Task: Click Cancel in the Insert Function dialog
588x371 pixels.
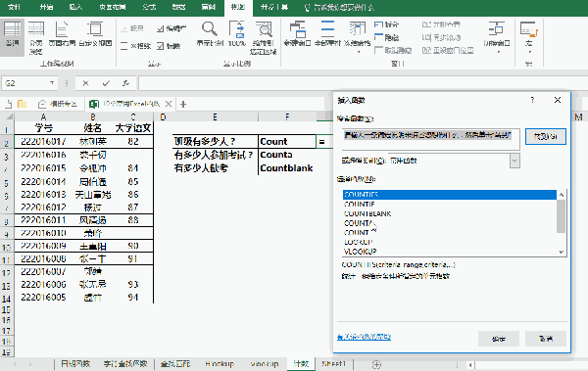Action: 546,339
